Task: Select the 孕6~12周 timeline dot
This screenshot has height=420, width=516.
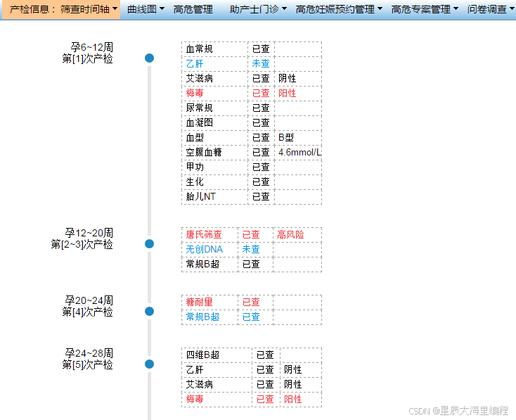Action: coord(150,58)
